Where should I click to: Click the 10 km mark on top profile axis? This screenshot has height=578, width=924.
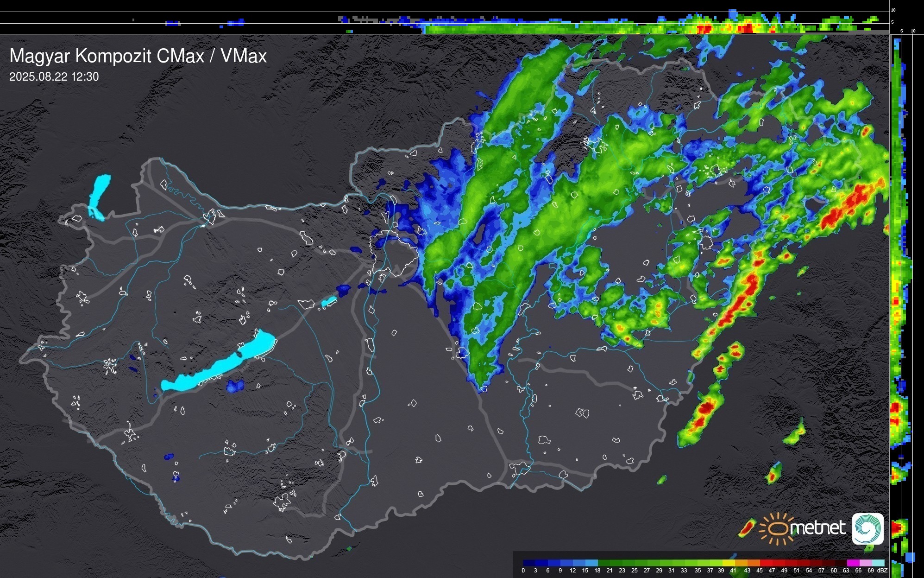pos(893,10)
